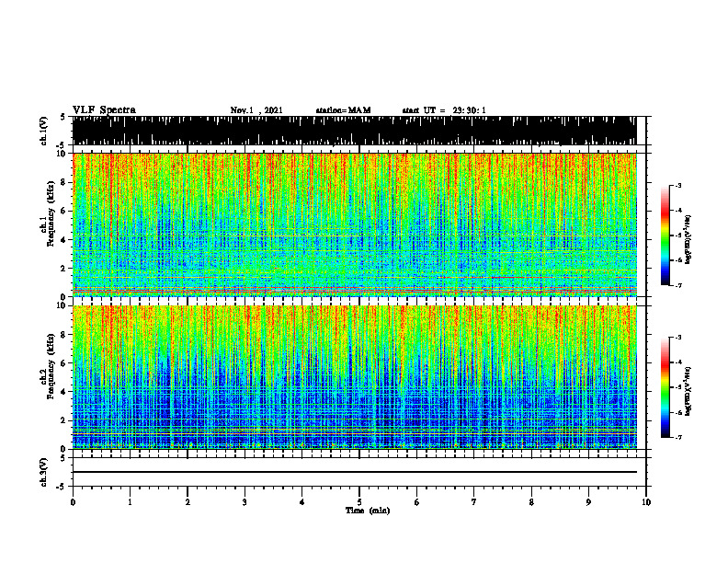Click the '6' tick on ch.2 frequency axis
The image size is (728, 563).
point(63,363)
